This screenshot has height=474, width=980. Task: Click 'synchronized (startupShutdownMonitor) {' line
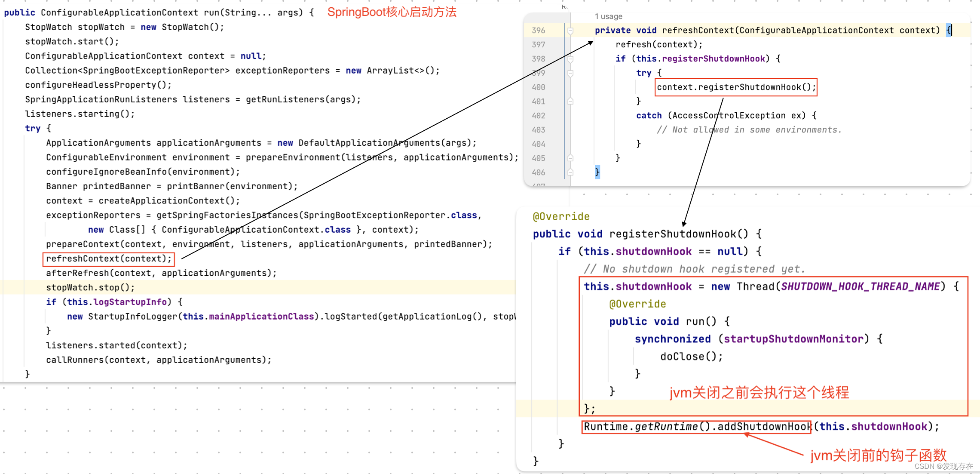pyautogui.click(x=759, y=339)
